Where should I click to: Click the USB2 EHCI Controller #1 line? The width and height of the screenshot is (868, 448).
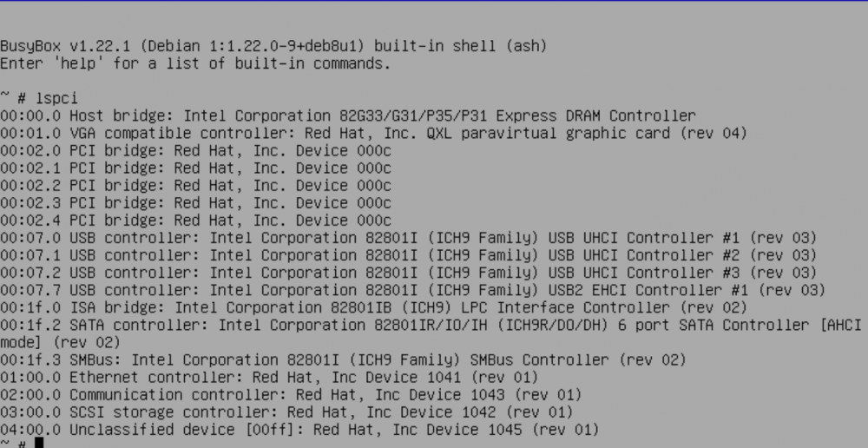(413, 290)
